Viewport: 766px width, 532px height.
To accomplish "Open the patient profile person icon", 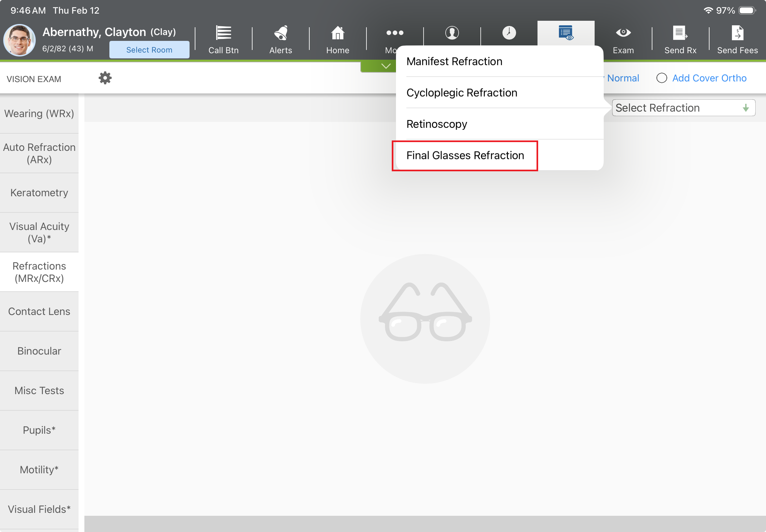I will coord(452,33).
